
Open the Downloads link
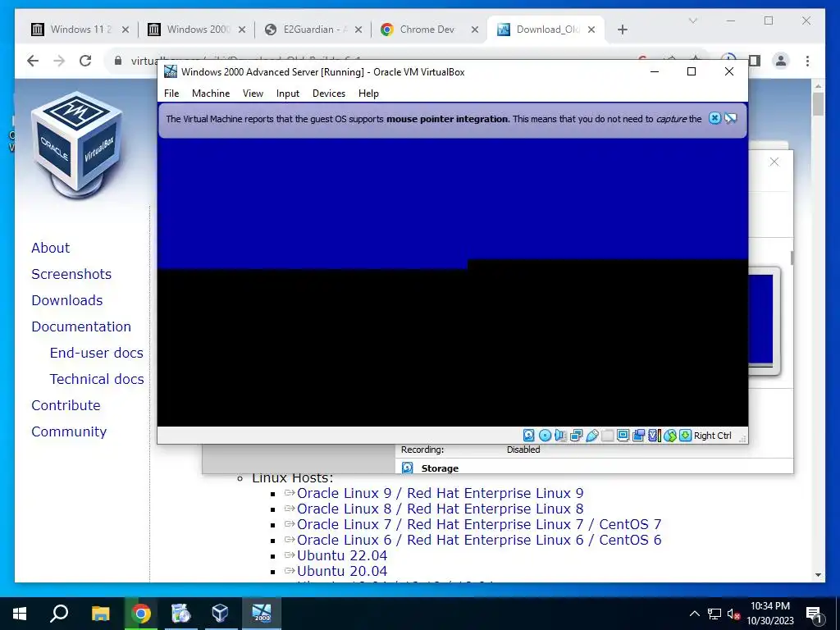point(67,300)
